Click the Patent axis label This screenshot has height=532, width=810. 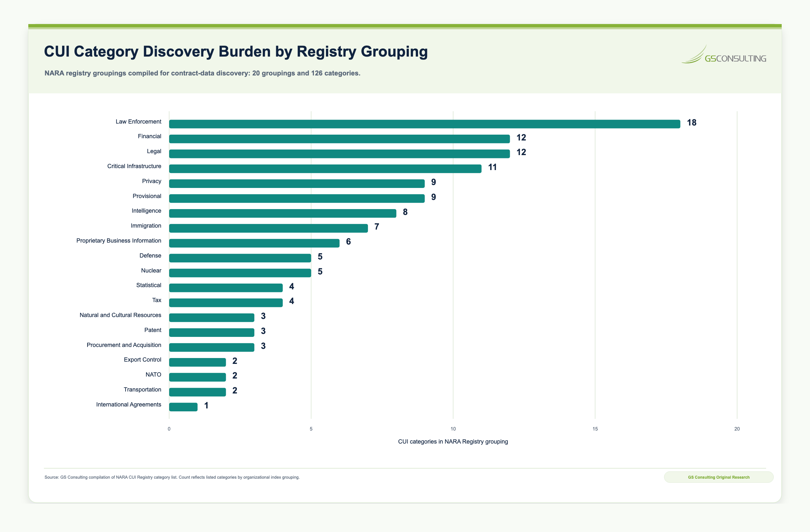[x=153, y=330]
